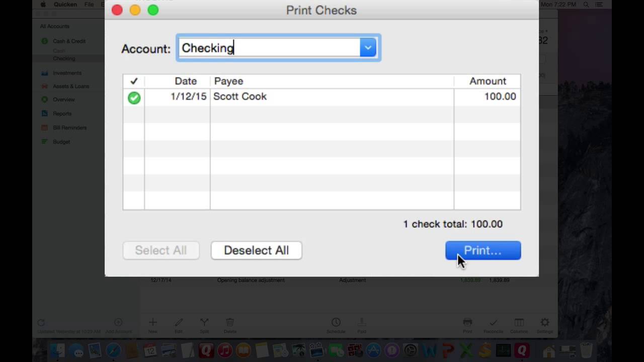Click the checkmark column header

tap(134, 81)
